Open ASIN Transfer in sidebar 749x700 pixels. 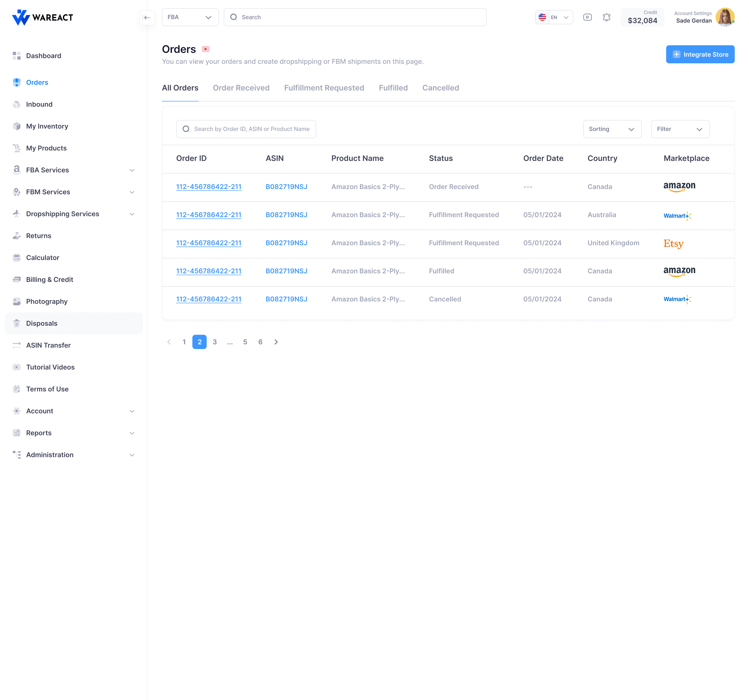point(48,345)
